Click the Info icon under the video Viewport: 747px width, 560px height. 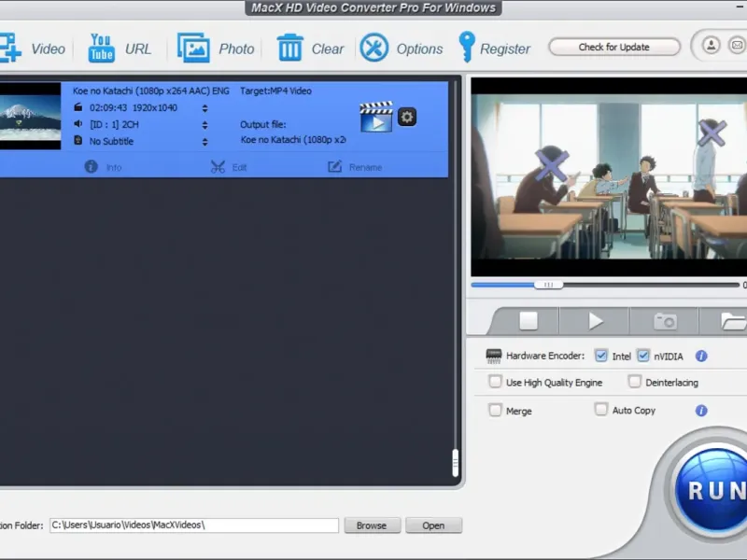pos(91,167)
